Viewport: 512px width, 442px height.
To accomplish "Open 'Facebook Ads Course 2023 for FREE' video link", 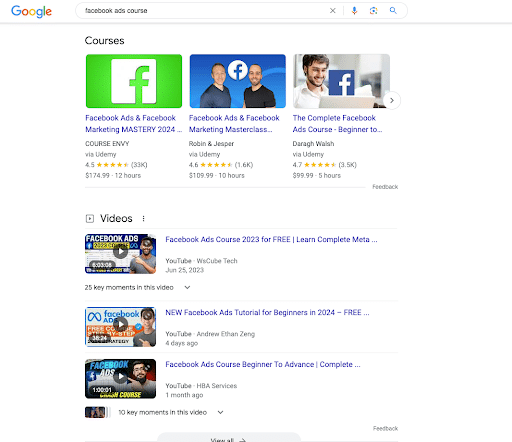I will click(x=271, y=239).
